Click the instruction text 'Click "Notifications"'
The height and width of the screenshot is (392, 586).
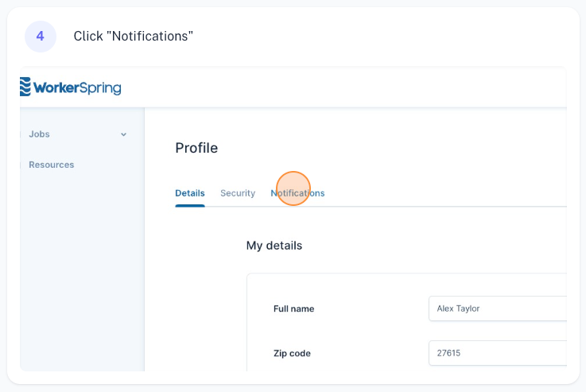[x=133, y=37]
